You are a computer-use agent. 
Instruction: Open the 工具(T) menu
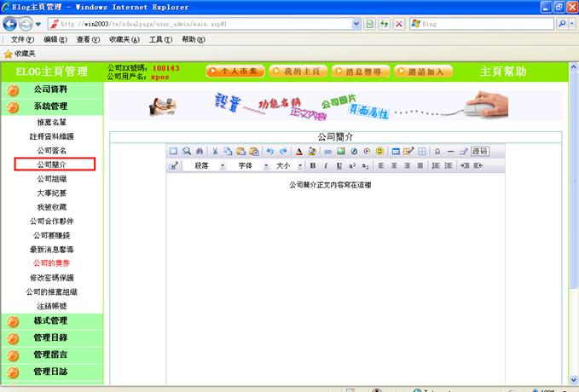160,39
